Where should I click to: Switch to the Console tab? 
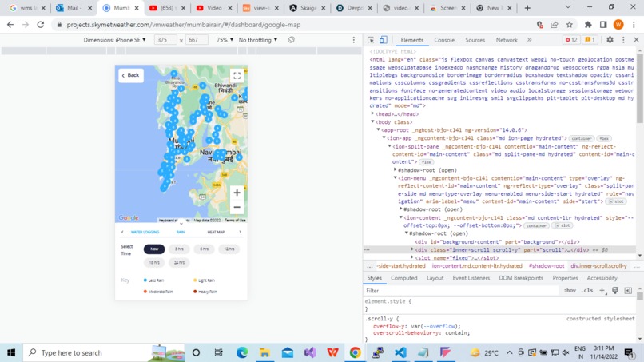444,40
